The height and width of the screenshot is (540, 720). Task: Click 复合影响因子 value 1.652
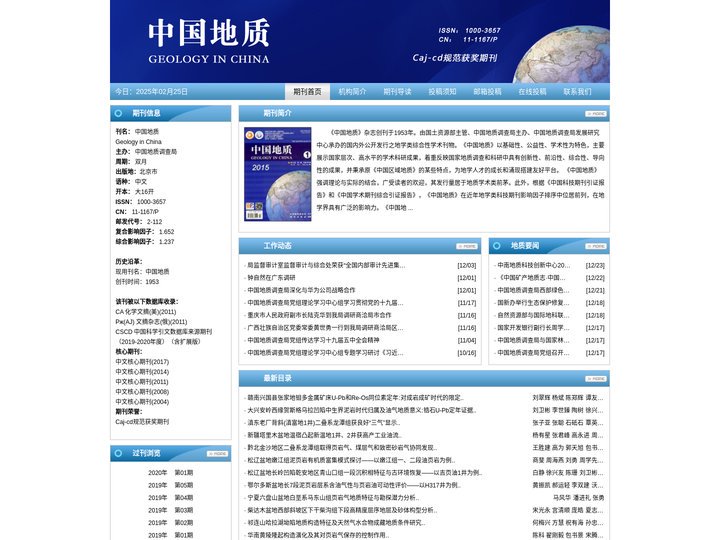click(167, 232)
